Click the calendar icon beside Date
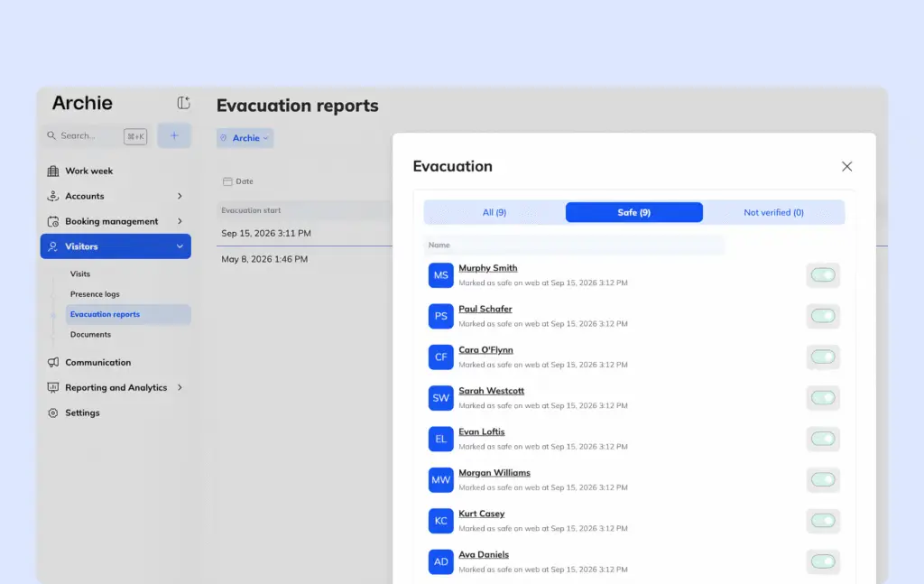 tap(227, 181)
